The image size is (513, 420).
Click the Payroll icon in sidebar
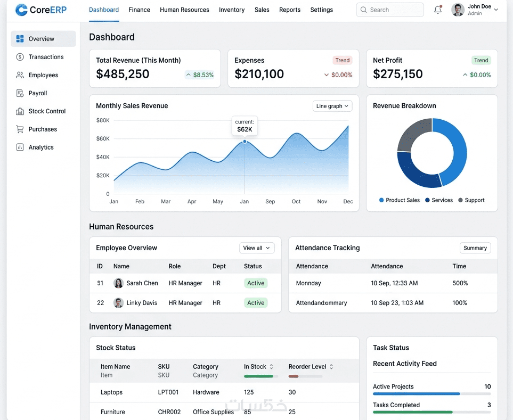20,93
